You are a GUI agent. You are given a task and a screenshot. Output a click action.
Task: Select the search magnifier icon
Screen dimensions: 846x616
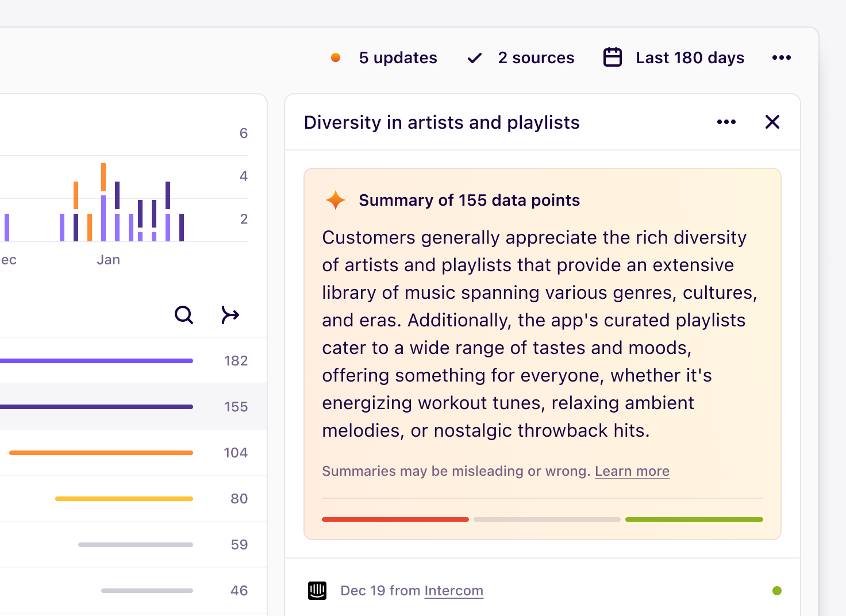[x=184, y=315]
